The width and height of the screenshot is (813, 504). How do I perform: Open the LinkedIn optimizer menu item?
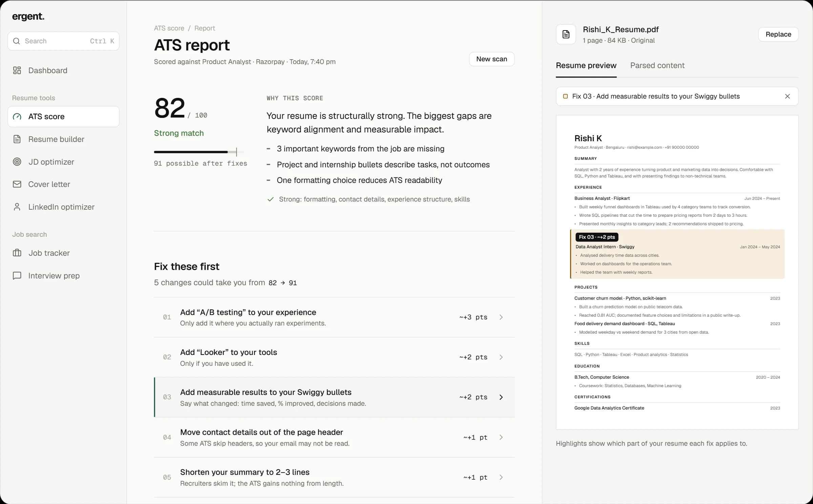pyautogui.click(x=63, y=207)
